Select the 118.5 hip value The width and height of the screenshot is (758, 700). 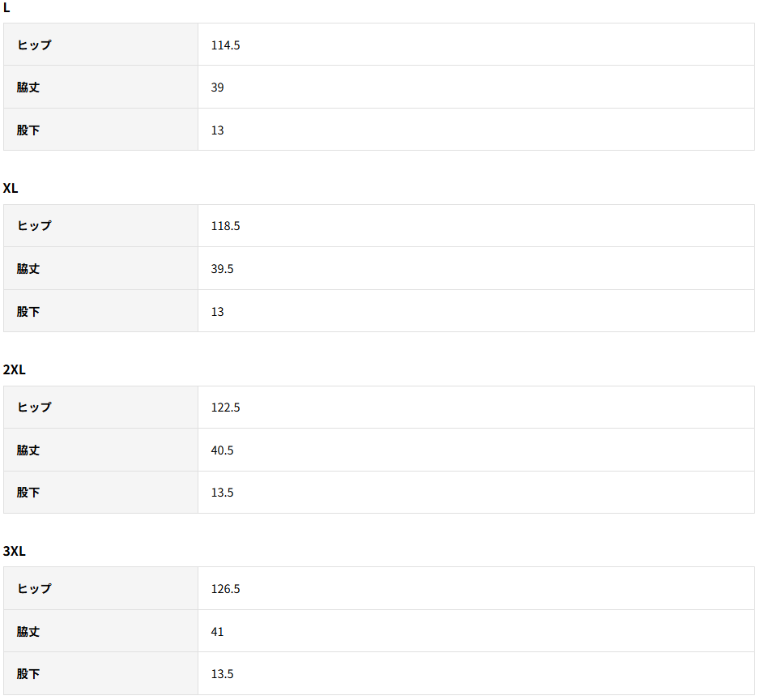(x=225, y=226)
